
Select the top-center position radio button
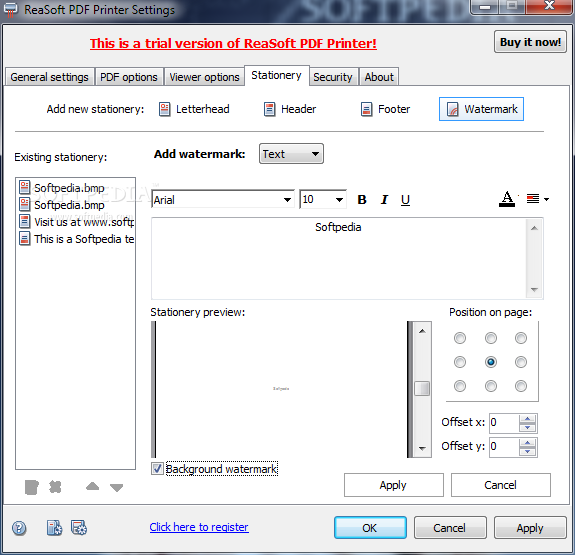coord(491,338)
